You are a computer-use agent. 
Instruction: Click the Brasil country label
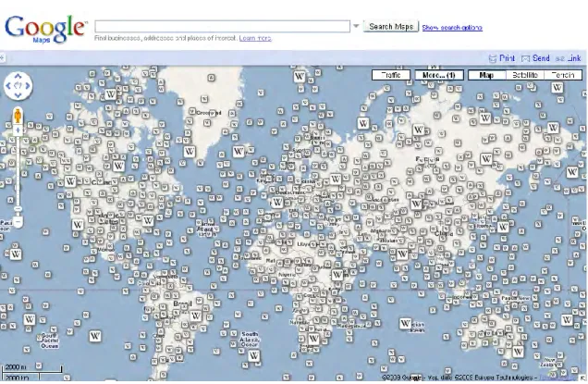[183, 303]
